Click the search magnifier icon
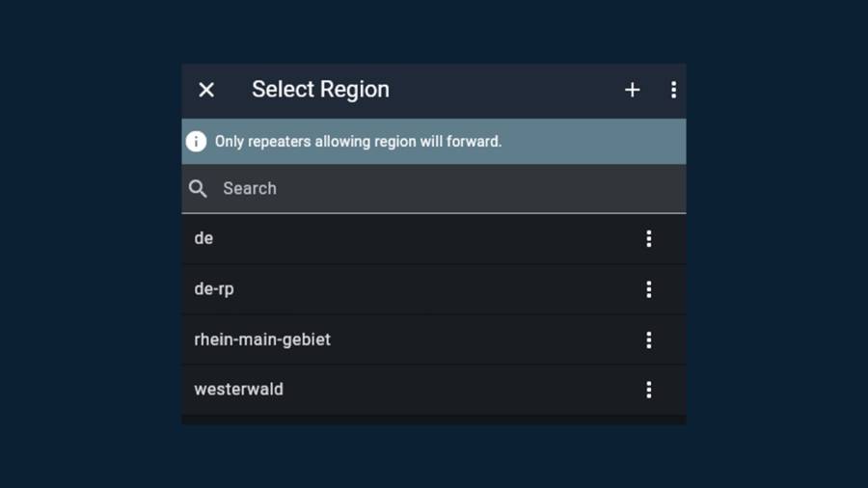868x488 pixels. pyautogui.click(x=198, y=189)
